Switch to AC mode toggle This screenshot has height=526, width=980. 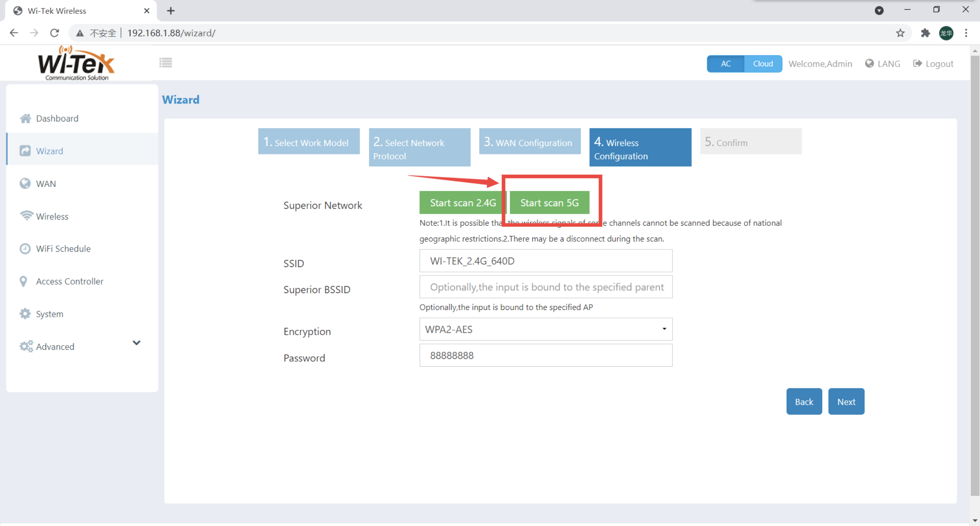[725, 64]
